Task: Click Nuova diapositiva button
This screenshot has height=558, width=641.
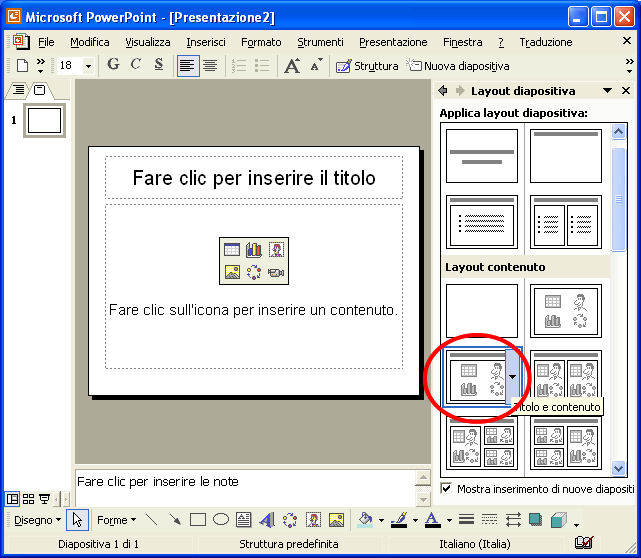Action: click(458, 66)
